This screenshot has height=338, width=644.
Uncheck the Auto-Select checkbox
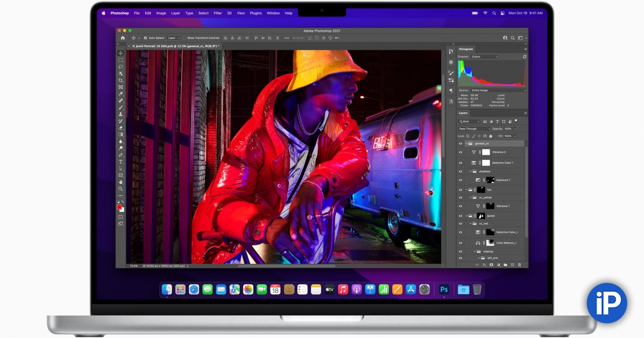click(145, 38)
